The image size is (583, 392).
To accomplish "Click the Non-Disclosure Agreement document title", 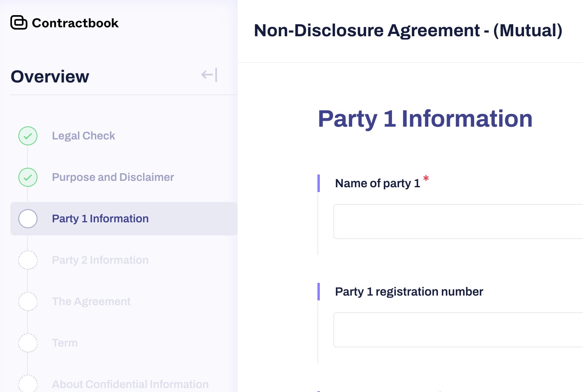I will point(408,31).
